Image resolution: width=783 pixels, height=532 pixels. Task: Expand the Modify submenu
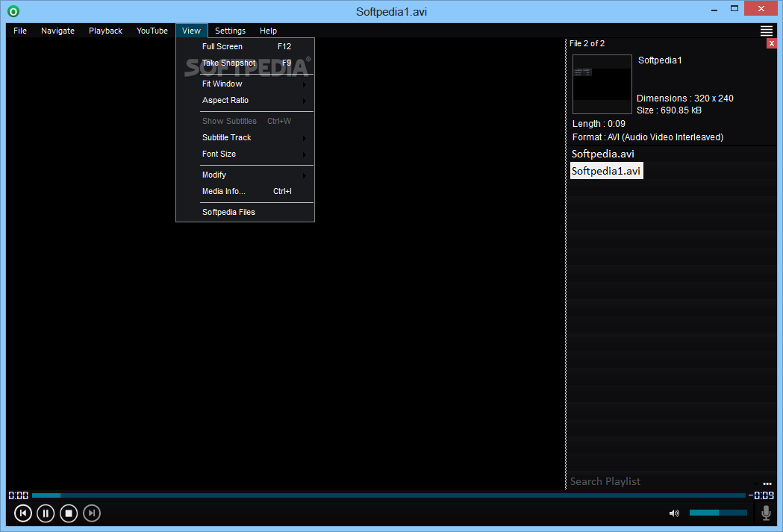[x=245, y=175]
